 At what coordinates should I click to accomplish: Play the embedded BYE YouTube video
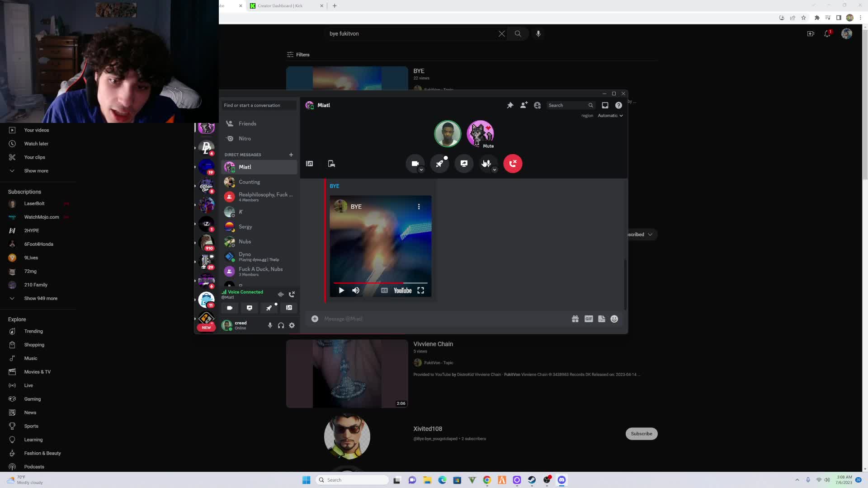tap(341, 291)
